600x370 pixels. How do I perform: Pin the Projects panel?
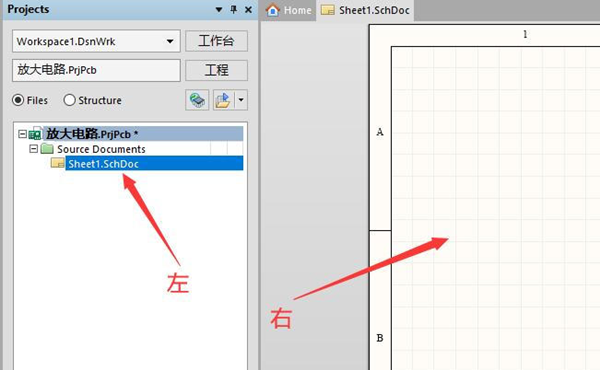pyautogui.click(x=233, y=10)
